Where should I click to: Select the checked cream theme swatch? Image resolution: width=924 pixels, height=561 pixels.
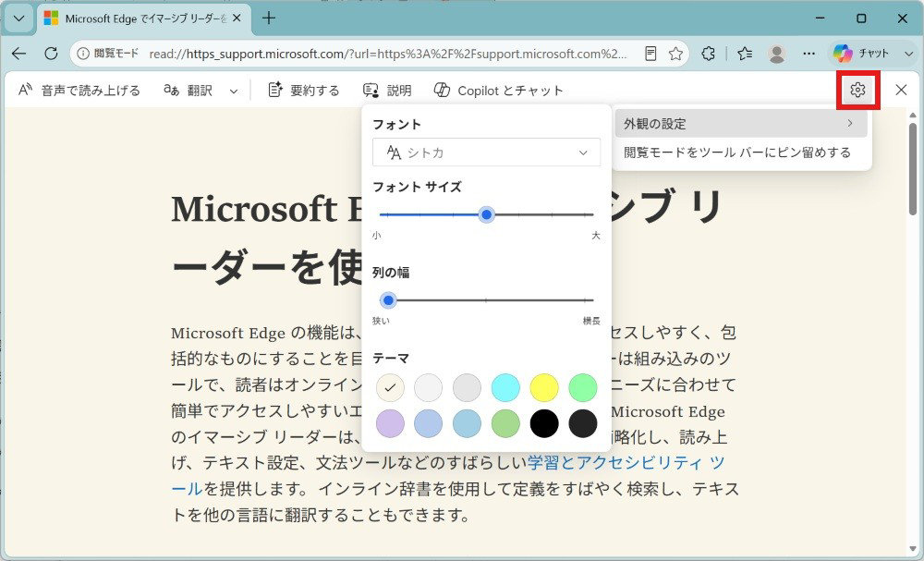(390, 388)
